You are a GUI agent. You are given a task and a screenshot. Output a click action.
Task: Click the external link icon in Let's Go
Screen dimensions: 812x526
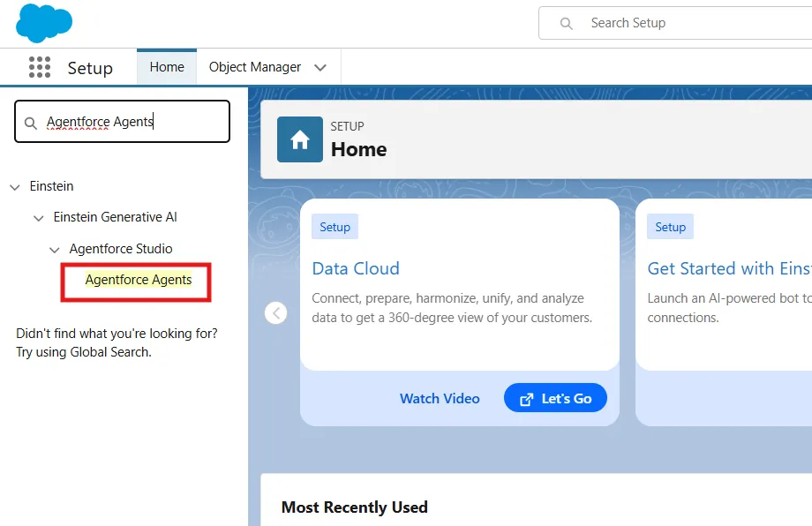tap(527, 399)
